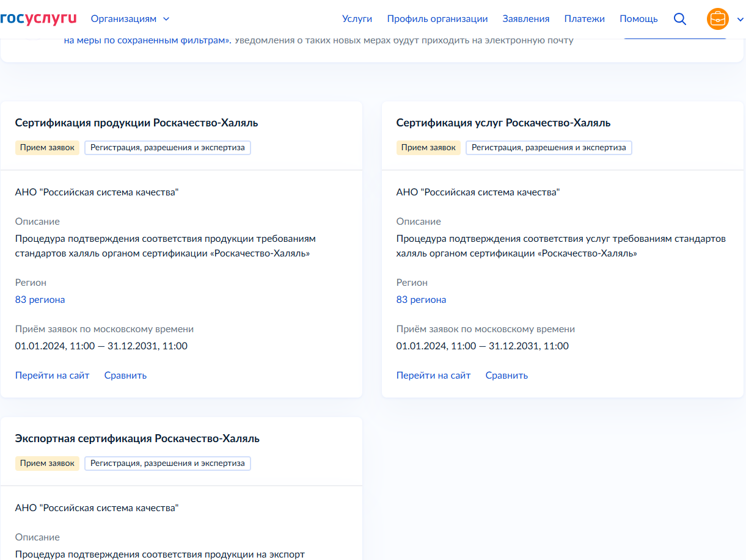This screenshot has width=746, height=560.
Task: Click the application dates in Сертификация продукции card
Action: click(101, 346)
